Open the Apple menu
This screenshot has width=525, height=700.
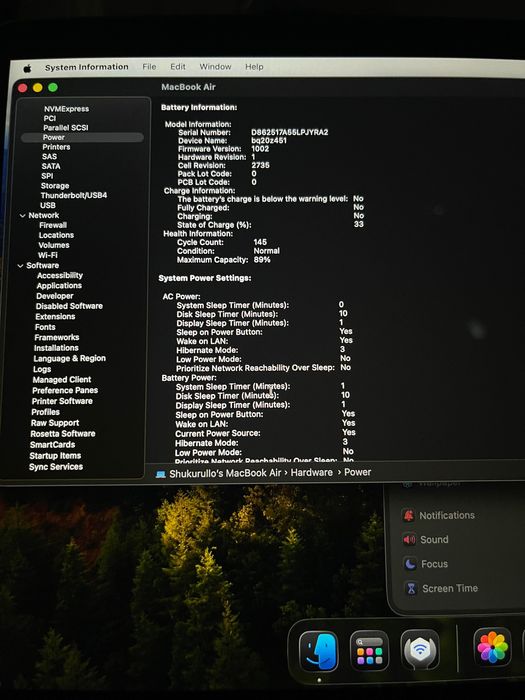click(x=28, y=68)
